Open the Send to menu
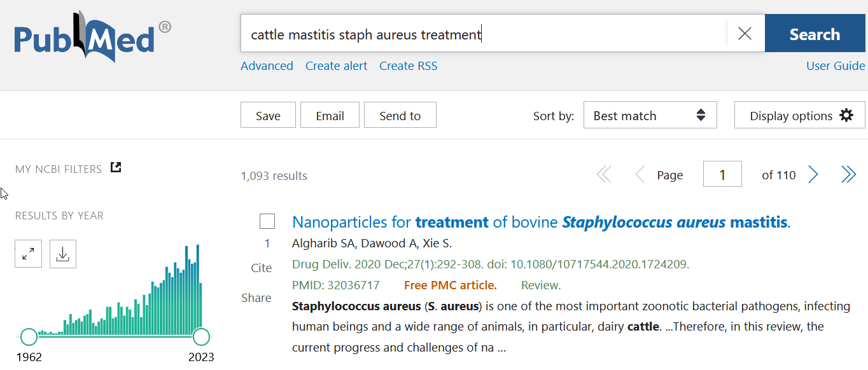The height and width of the screenshot is (370, 868). pos(400,115)
